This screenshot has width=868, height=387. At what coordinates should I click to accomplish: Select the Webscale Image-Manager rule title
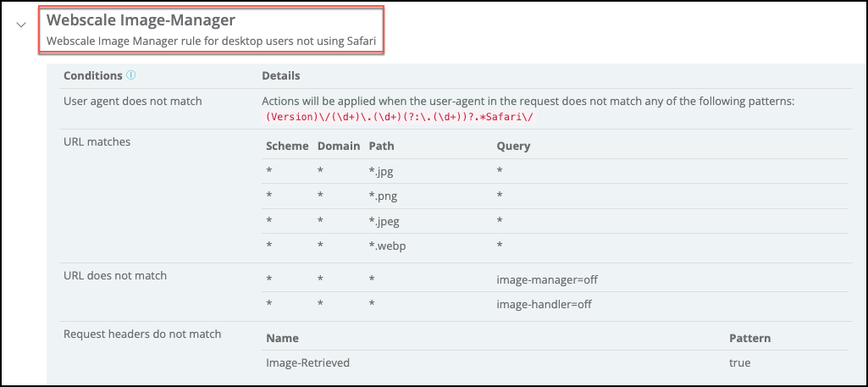point(141,19)
